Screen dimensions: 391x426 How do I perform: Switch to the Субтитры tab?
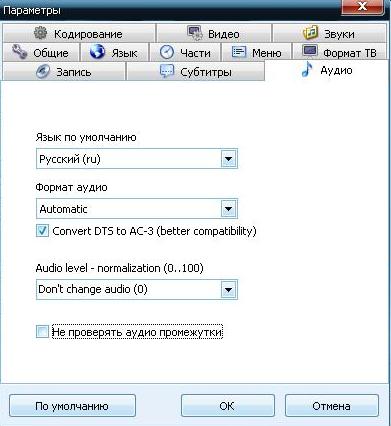pyautogui.click(x=196, y=72)
